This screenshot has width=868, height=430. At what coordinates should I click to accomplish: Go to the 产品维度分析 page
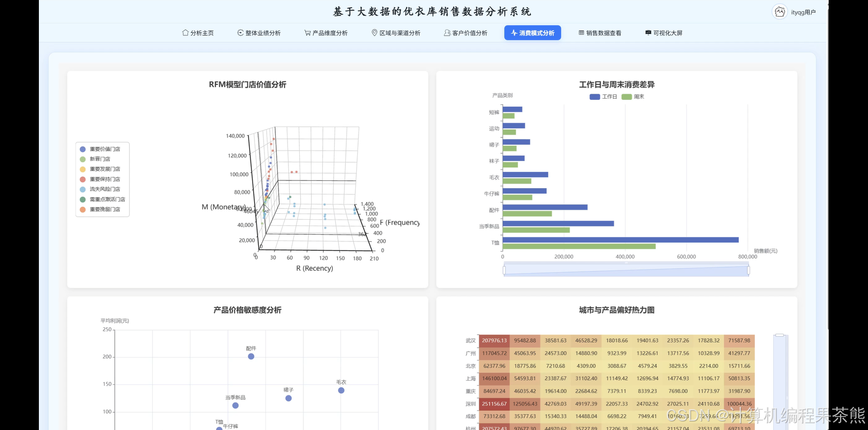326,33
